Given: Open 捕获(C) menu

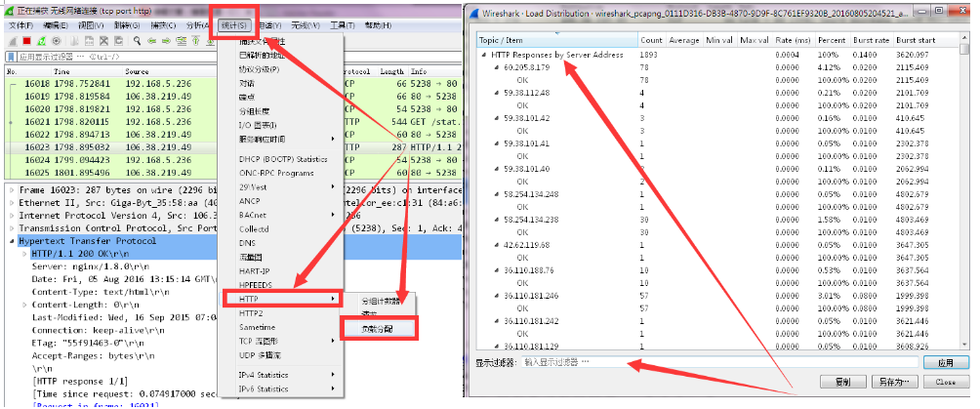Looking at the screenshot, I should pos(163,25).
